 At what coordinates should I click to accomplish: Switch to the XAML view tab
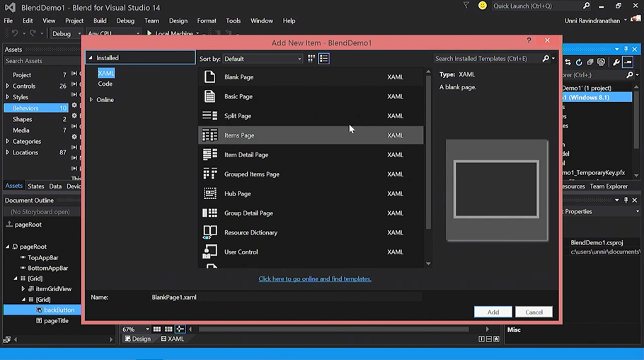tap(173, 339)
